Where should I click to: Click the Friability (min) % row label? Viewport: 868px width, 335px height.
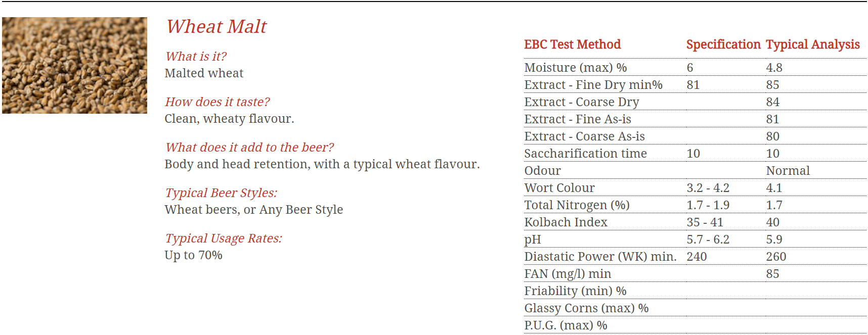pyautogui.click(x=575, y=291)
